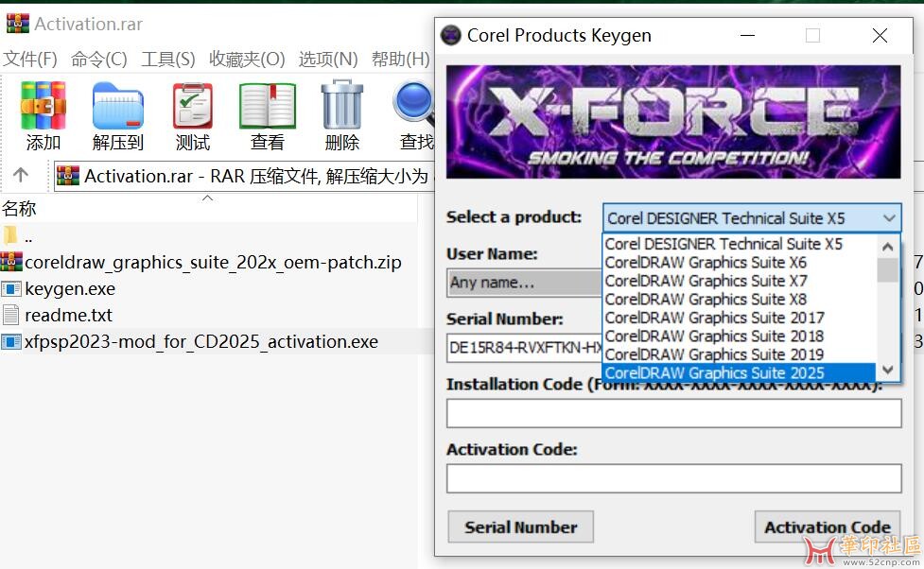Viewport: 924px width, 569px height.
Task: Select coreldraw_graphics_suite_202x_oem-patch.zip file name
Action: coord(213,262)
